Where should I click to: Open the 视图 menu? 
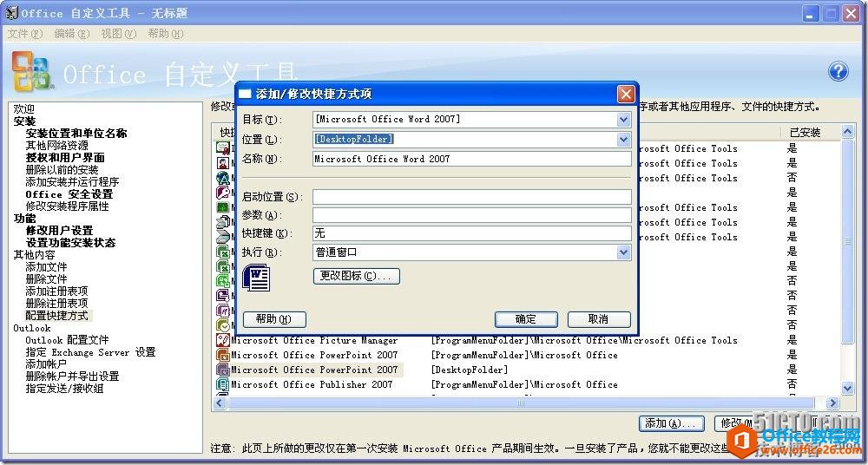(118, 34)
